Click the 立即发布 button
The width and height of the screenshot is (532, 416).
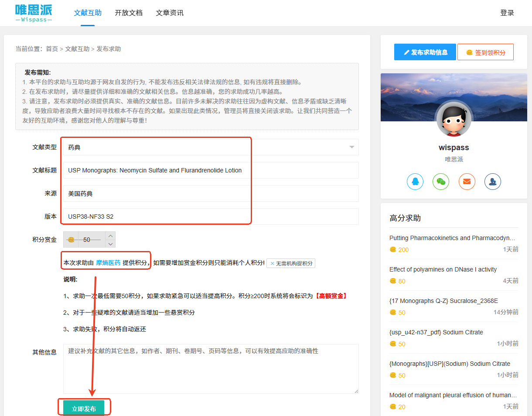84,409
